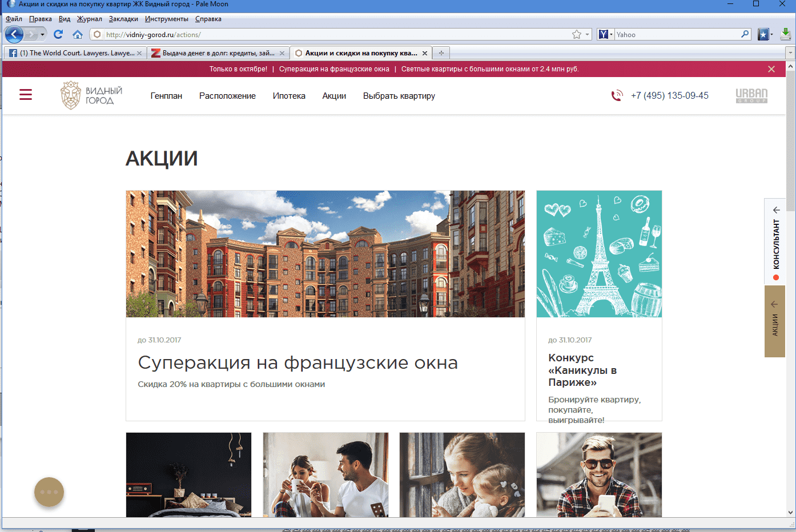Viewport: 796px width, 532px height.
Task: Close the Акции и скидки tab
Action: [424, 53]
